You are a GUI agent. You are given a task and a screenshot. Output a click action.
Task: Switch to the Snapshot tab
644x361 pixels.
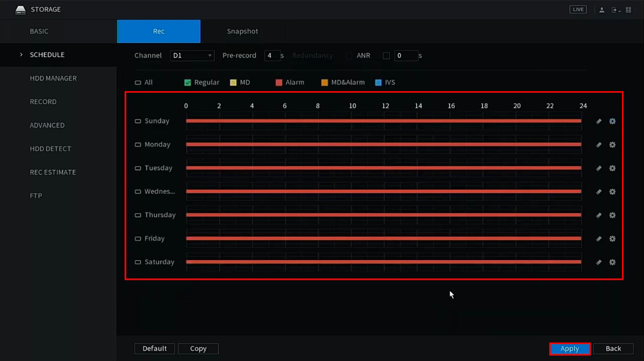(242, 31)
